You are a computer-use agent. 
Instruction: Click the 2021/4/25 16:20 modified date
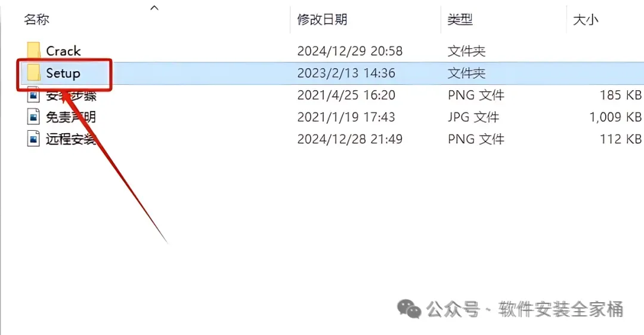[x=346, y=95]
